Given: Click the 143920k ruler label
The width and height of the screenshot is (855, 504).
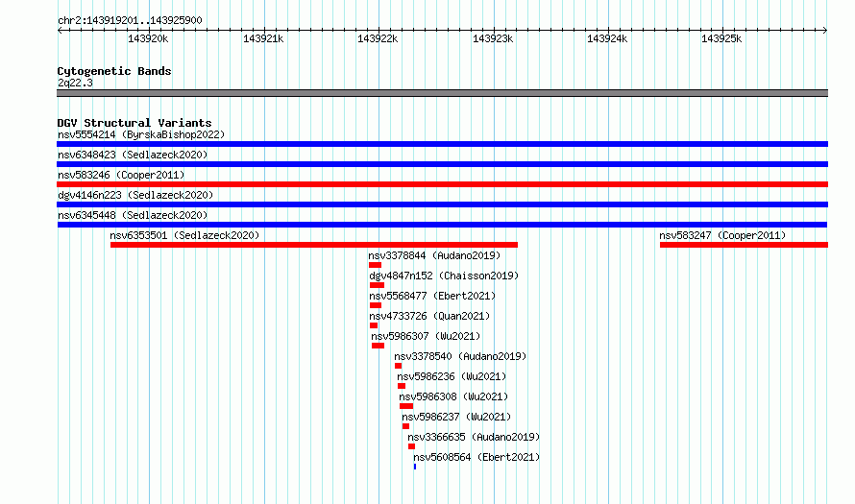Looking at the screenshot, I should 148,38.
